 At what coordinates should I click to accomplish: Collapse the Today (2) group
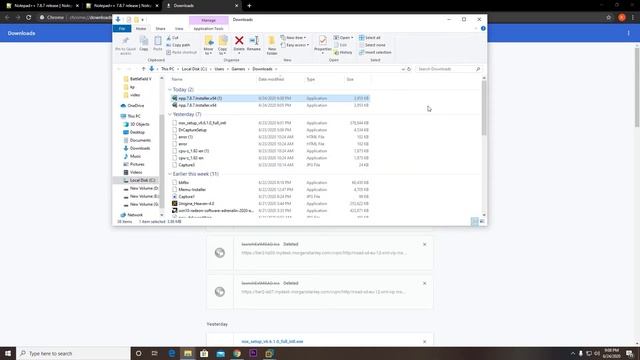pos(170,89)
